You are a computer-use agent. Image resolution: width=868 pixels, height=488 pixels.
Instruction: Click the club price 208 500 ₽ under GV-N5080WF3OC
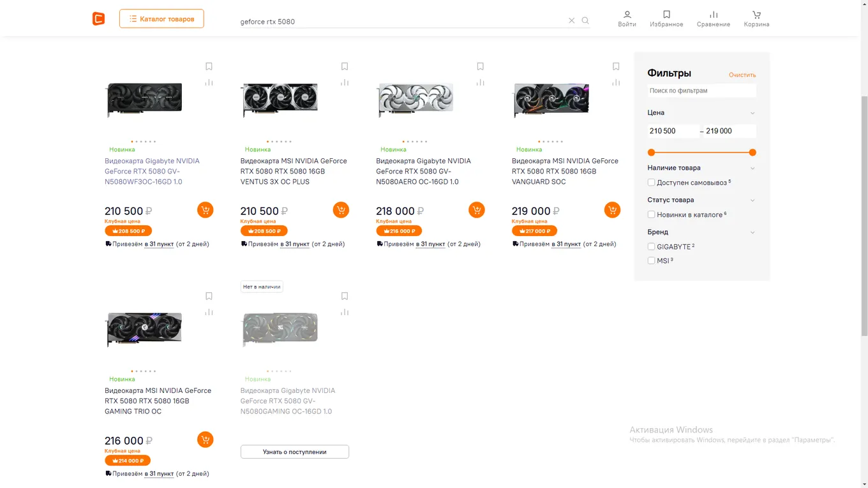click(x=128, y=231)
